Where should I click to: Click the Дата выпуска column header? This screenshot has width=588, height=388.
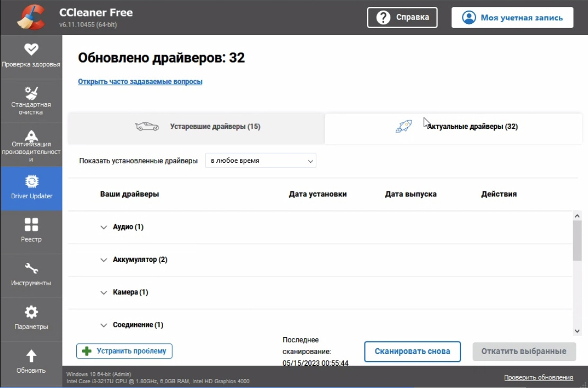pos(411,194)
